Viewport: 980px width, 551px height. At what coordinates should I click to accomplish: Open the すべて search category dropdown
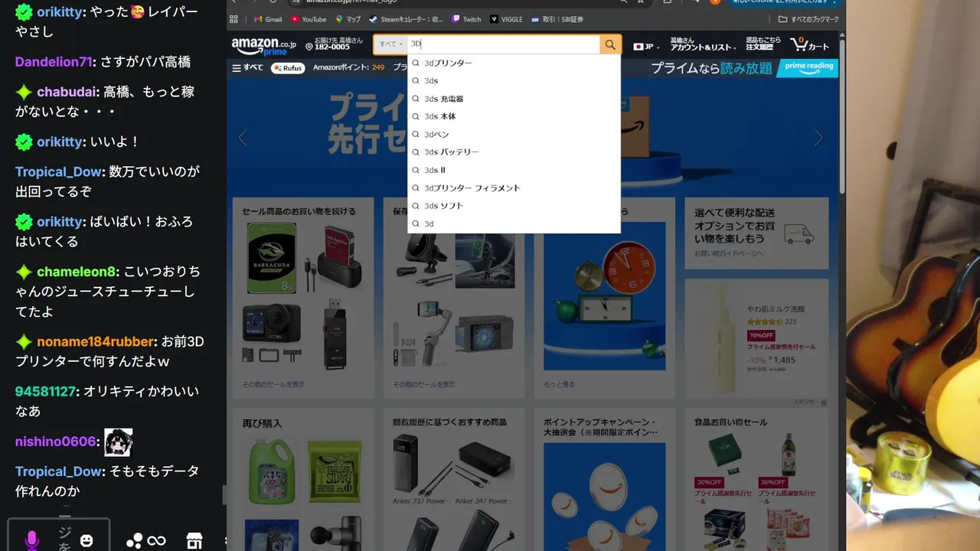pos(390,44)
